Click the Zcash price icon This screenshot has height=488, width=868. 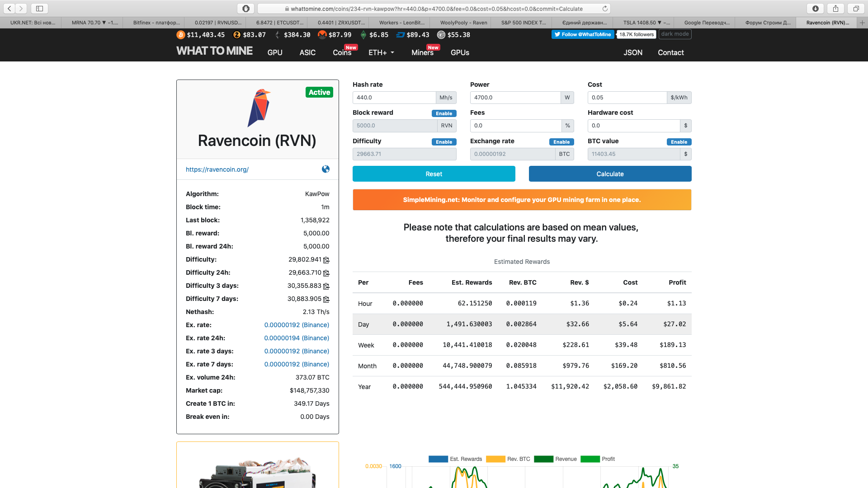tap(236, 35)
